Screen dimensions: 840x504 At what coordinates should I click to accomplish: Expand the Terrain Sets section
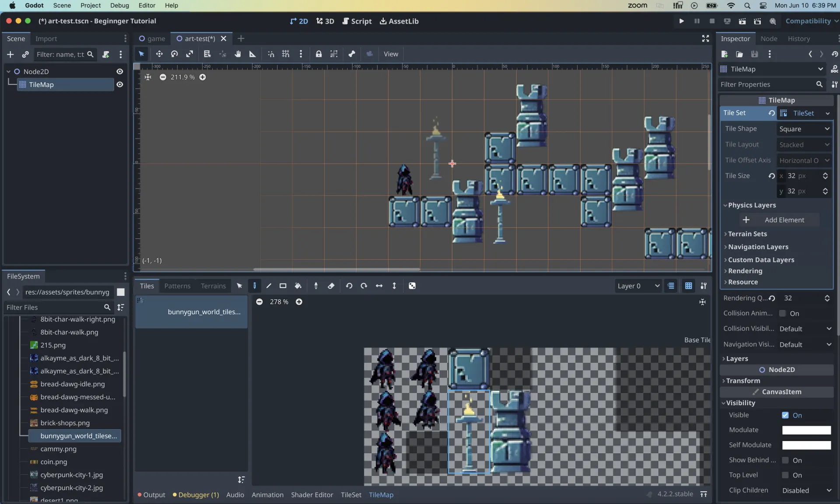coord(747,234)
